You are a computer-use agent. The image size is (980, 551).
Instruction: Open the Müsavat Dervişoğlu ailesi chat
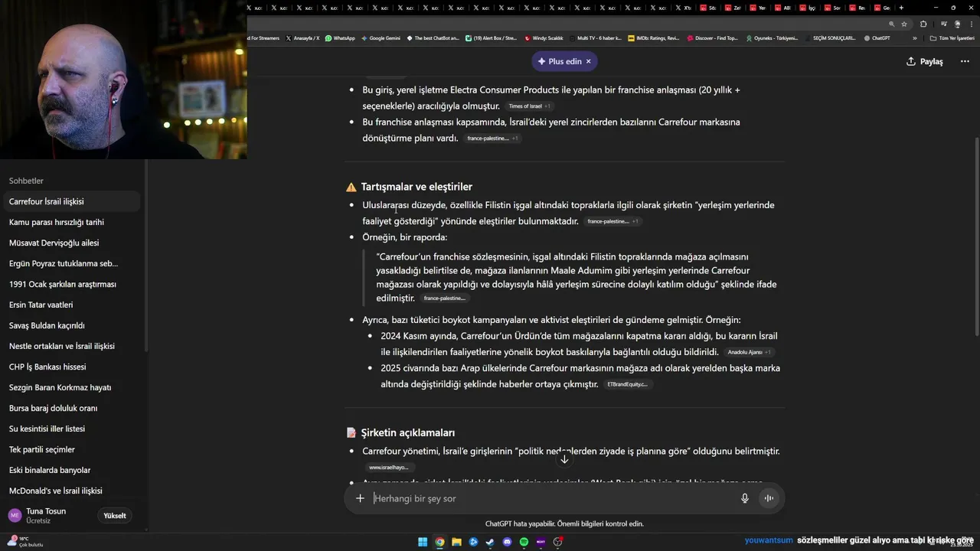[70, 243]
